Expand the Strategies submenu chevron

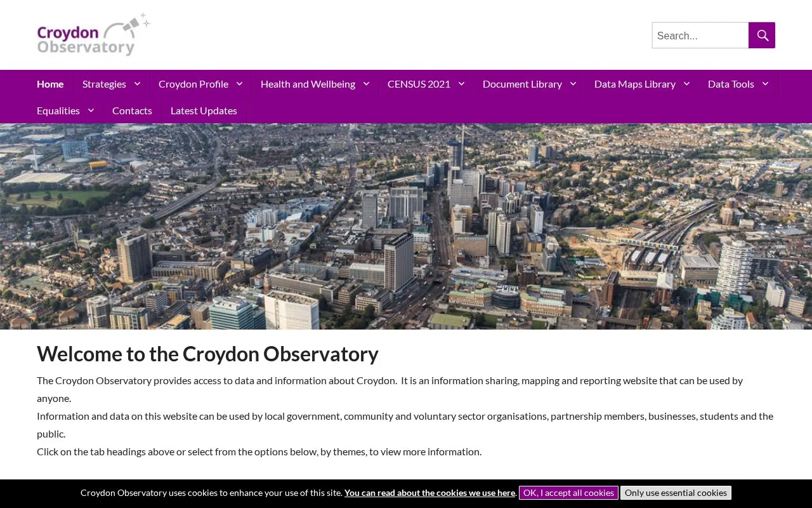click(x=137, y=84)
